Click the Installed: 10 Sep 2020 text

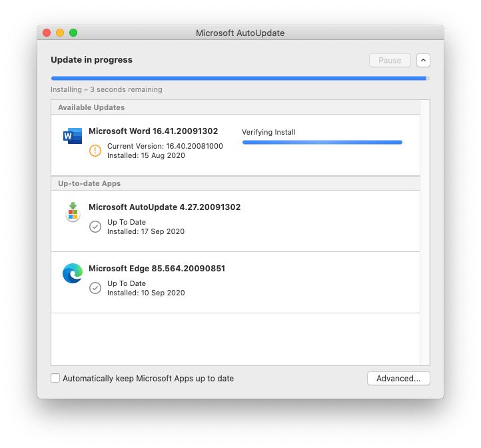pyautogui.click(x=146, y=293)
